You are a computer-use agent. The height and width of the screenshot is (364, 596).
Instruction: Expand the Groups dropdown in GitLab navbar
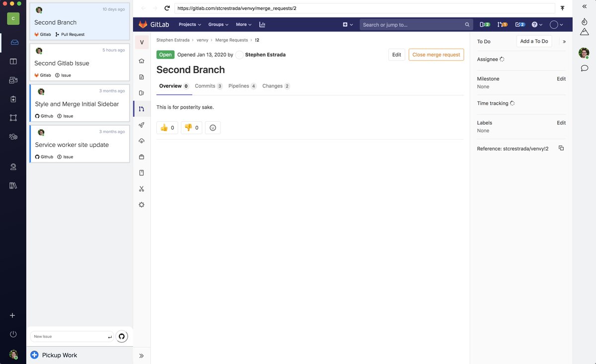click(218, 24)
